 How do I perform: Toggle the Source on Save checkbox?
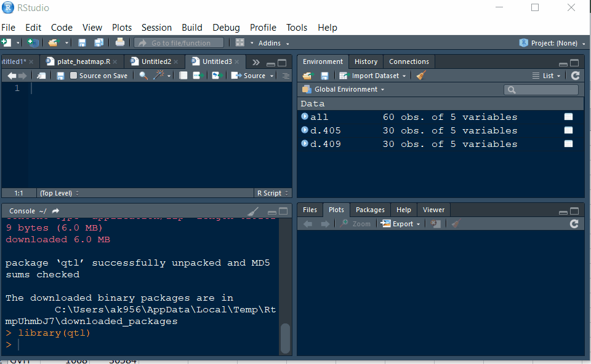pos(73,76)
